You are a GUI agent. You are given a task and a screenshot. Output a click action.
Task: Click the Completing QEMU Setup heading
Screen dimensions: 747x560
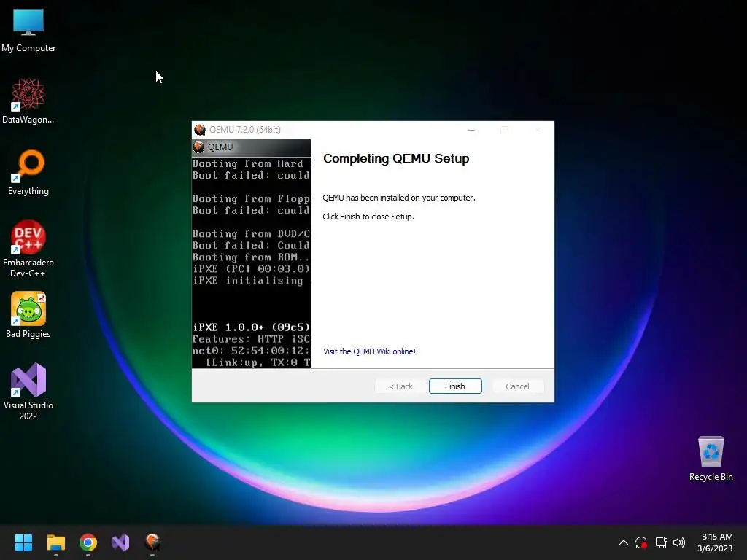pyautogui.click(x=396, y=158)
